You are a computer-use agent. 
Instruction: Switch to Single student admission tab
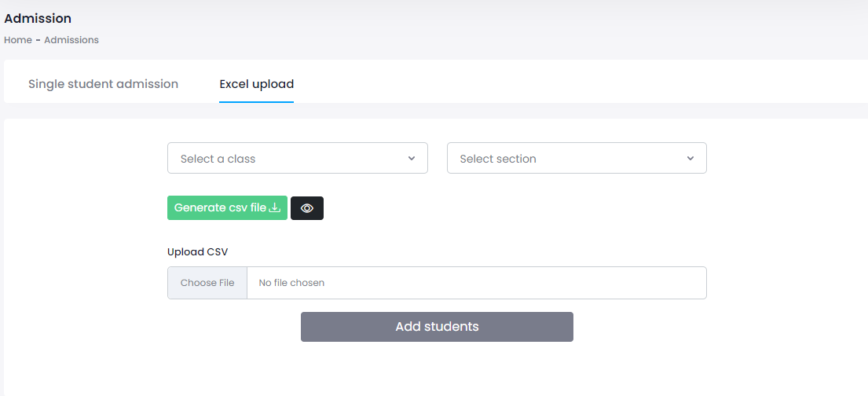[103, 84]
